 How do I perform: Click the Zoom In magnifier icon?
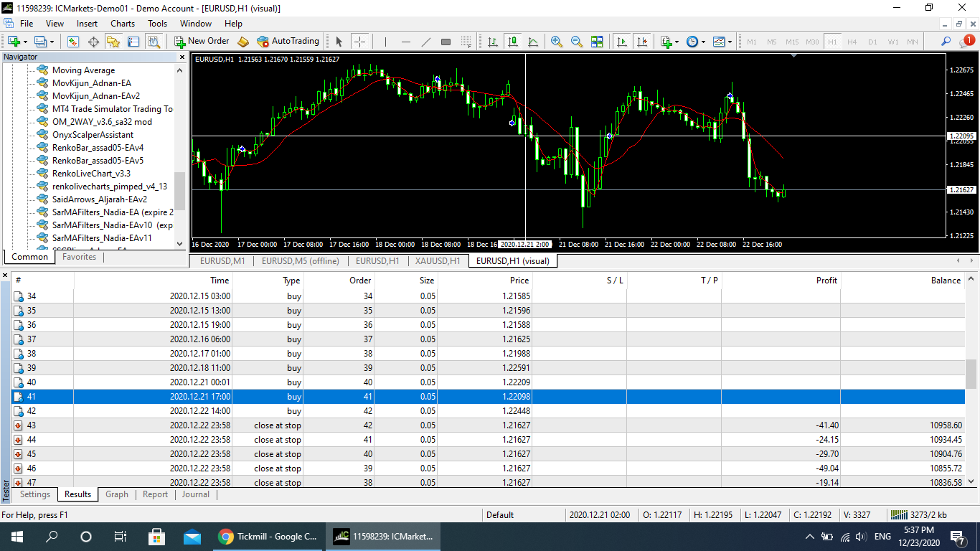point(556,42)
